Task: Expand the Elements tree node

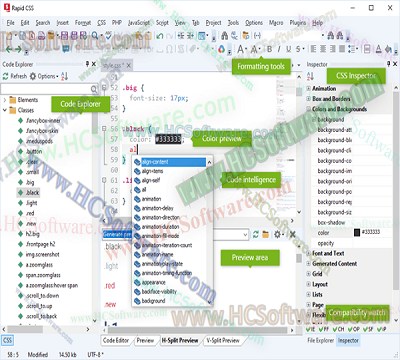Action: (5, 100)
